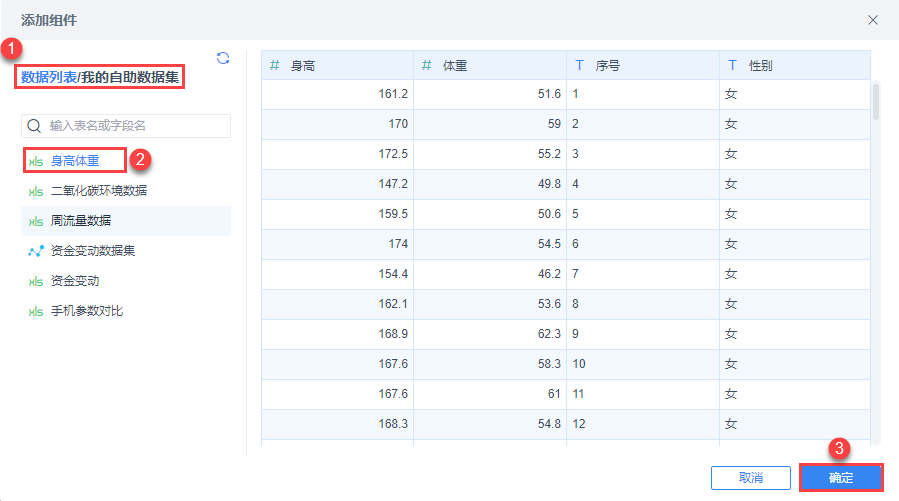899x501 pixels.
Task: Click the 取消 button
Action: coord(751,477)
